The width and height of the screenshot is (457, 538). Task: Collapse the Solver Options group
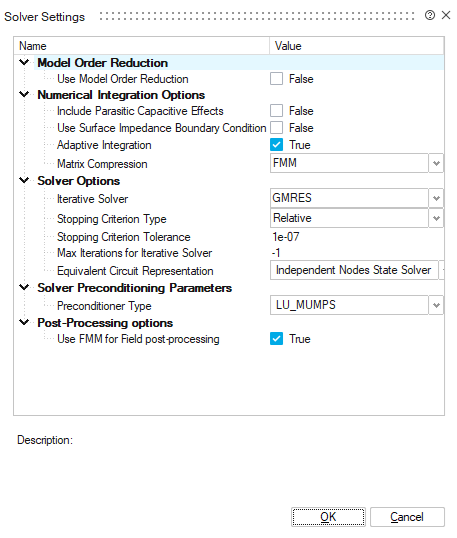coord(24,180)
